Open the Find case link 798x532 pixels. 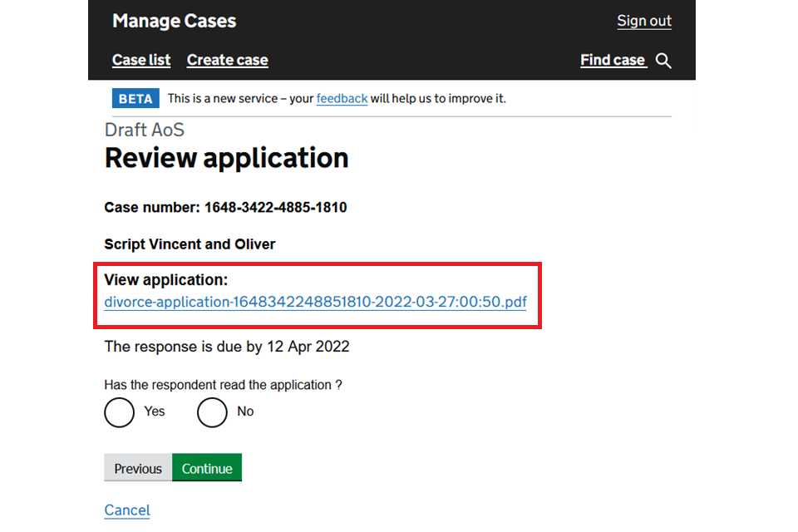pos(613,61)
